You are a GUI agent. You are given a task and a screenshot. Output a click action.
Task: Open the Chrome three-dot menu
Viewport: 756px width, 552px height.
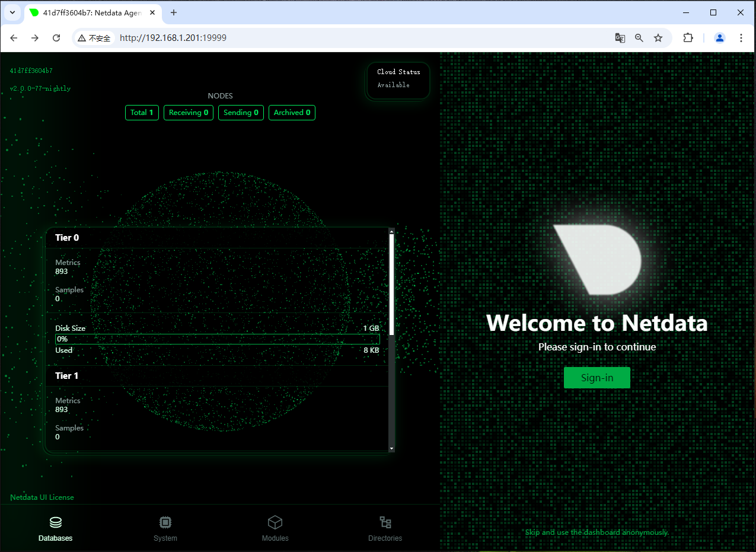741,38
